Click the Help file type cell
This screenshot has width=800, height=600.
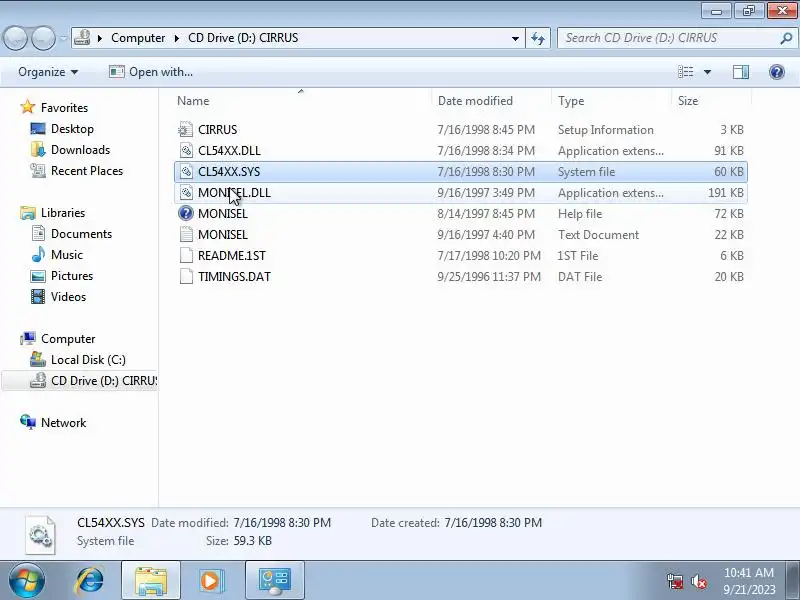point(580,213)
